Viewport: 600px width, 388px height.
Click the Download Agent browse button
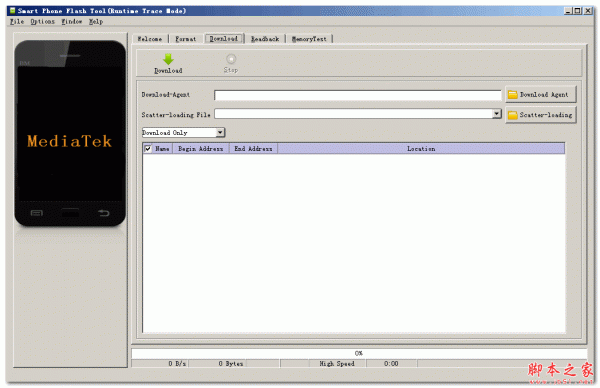click(540, 94)
